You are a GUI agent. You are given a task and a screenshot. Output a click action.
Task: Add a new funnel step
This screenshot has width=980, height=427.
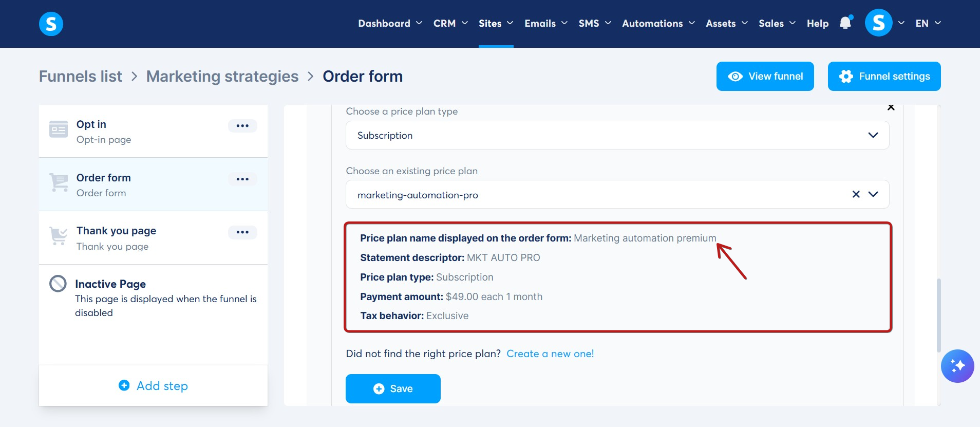[x=153, y=386]
